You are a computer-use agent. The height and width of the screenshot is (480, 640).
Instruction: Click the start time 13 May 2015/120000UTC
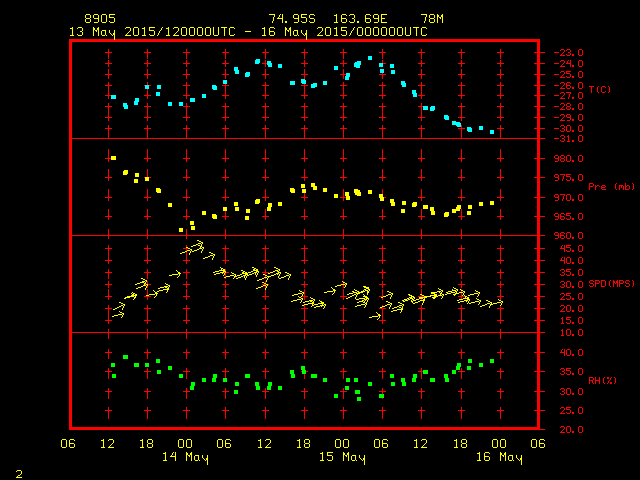(x=152, y=32)
